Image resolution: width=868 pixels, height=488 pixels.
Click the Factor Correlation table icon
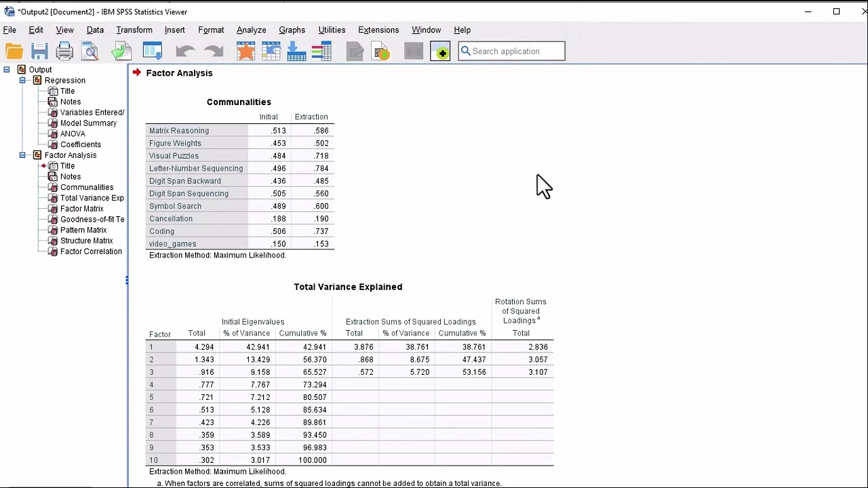tap(53, 251)
